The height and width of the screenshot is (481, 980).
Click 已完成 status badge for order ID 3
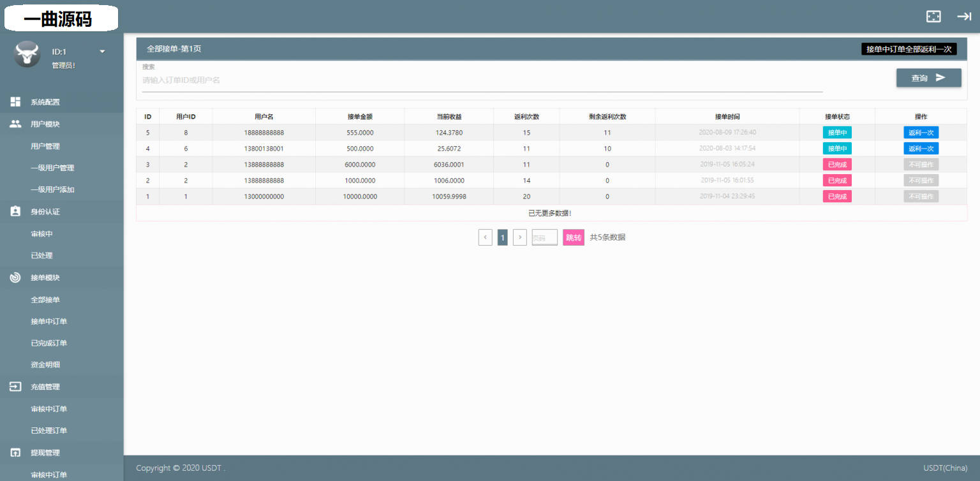837,165
